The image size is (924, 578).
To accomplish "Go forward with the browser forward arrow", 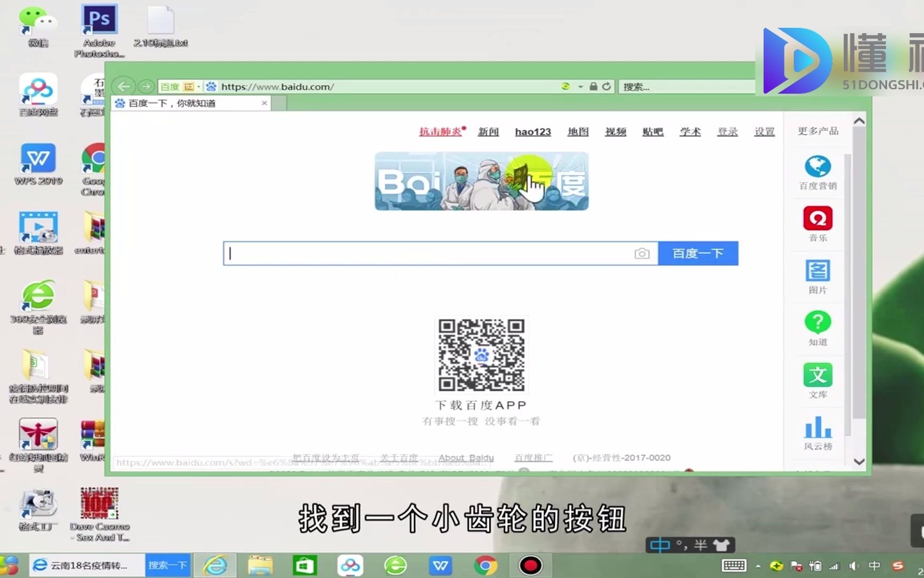I will click(x=145, y=86).
